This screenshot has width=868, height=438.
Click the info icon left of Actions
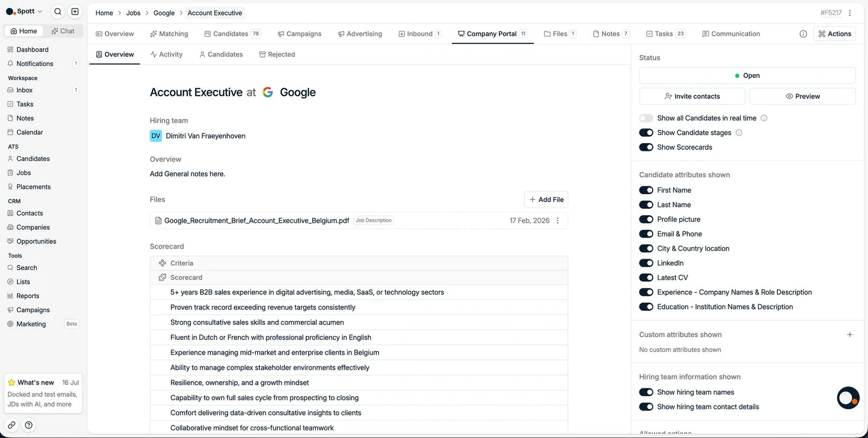click(803, 34)
